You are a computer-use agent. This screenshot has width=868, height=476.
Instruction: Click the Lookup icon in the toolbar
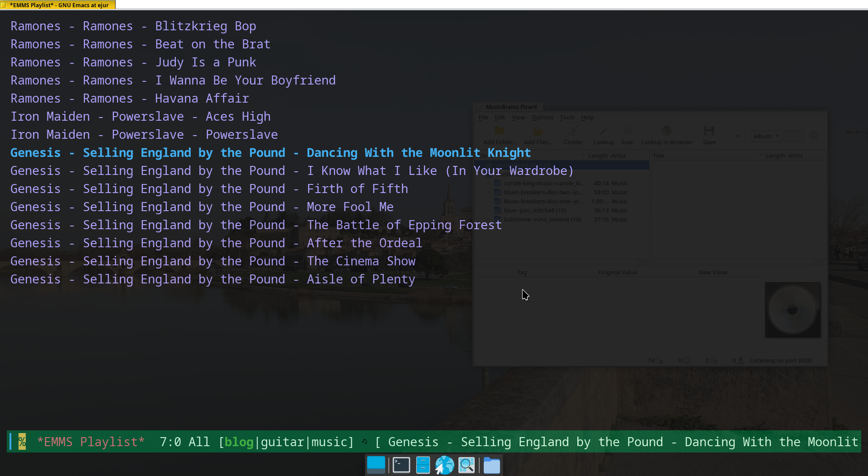[603, 131]
